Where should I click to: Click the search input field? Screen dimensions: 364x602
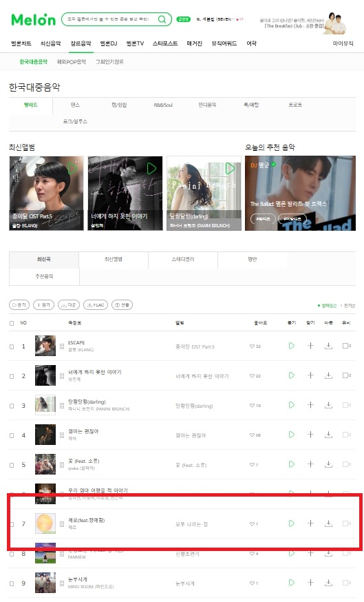[111, 19]
